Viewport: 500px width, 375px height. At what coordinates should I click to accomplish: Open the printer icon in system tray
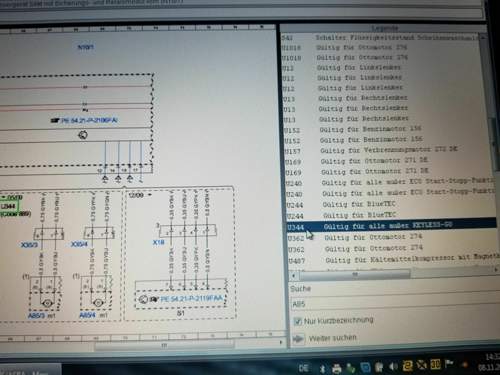click(x=337, y=368)
